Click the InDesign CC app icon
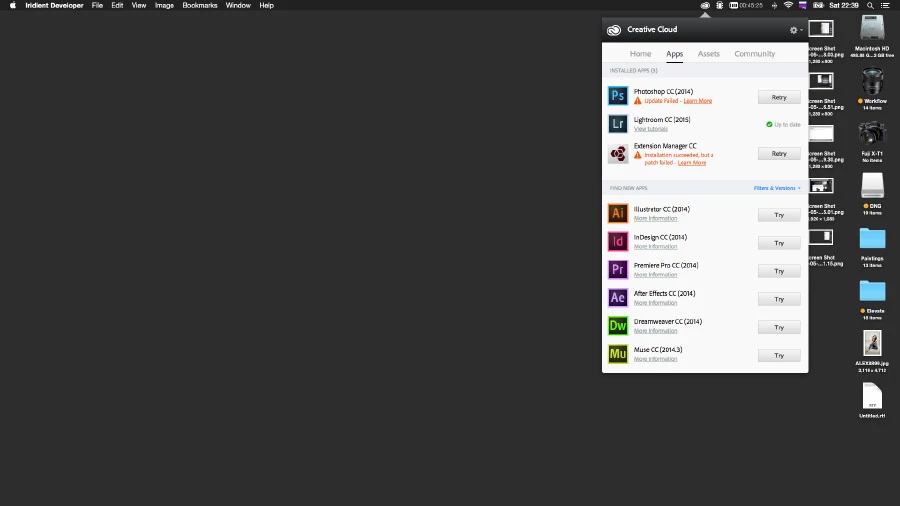 618,242
